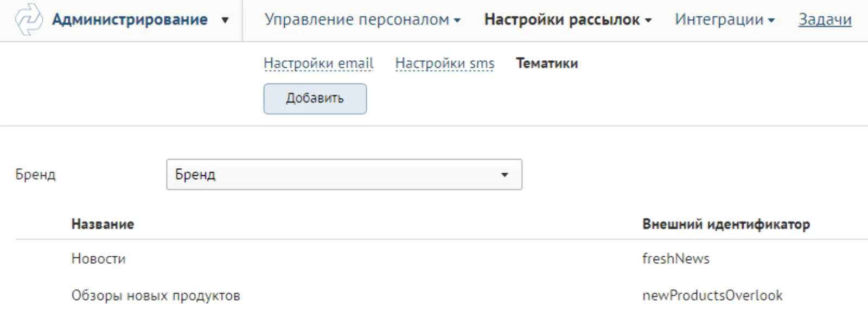Open the Бренд combo box
Screen dimensions: 868x323
344,174
